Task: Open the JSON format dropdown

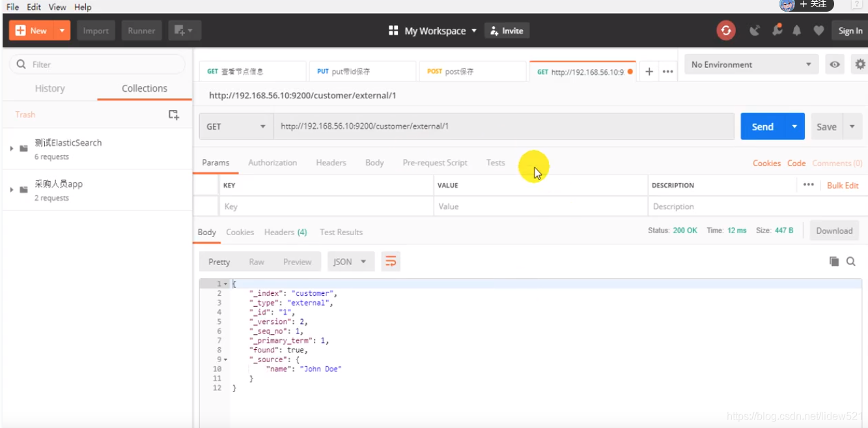Action: [351, 262]
